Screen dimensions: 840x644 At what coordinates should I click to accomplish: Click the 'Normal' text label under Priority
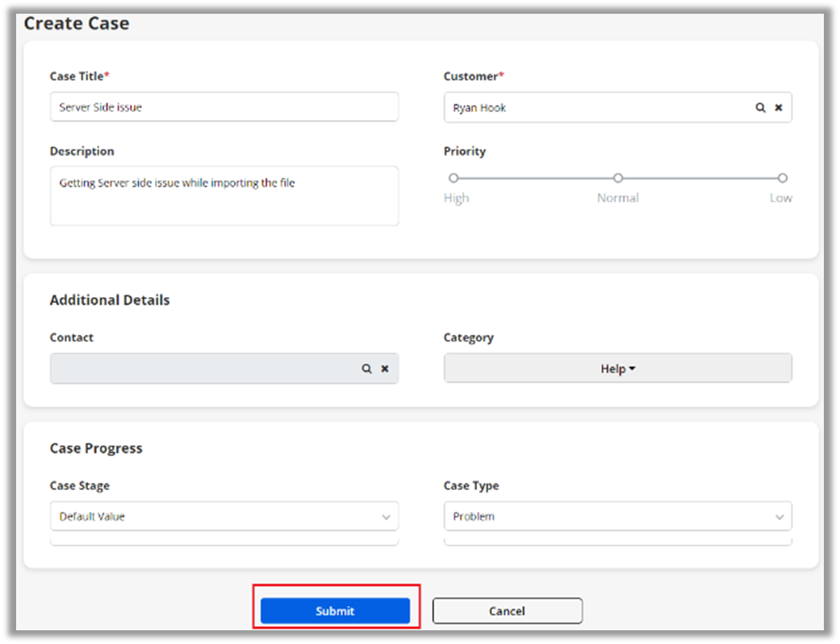618,198
